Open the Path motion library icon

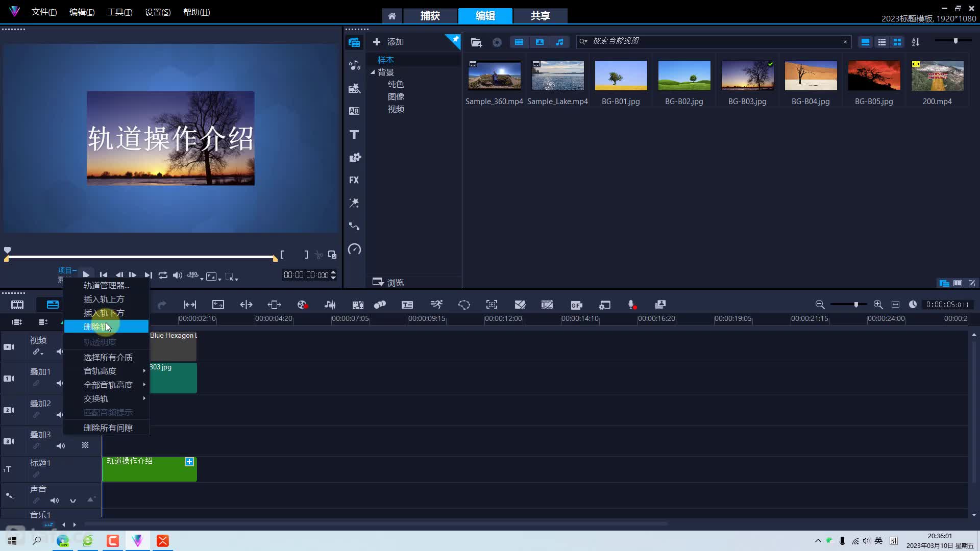pos(354,226)
